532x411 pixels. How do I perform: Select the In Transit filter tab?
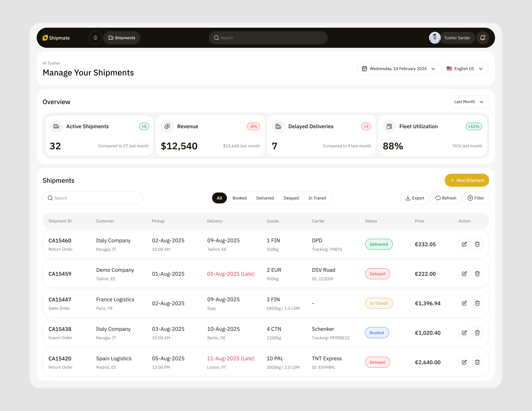click(317, 198)
